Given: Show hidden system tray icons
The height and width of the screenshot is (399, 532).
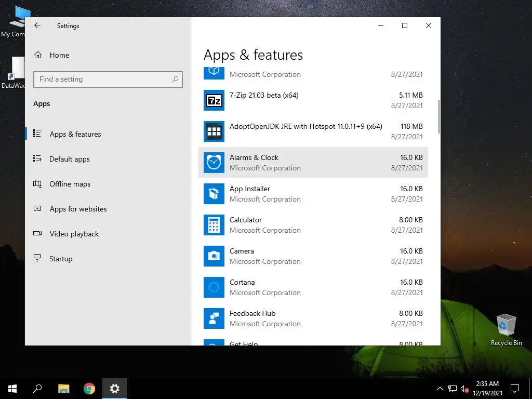Looking at the screenshot, I should [x=440, y=389].
